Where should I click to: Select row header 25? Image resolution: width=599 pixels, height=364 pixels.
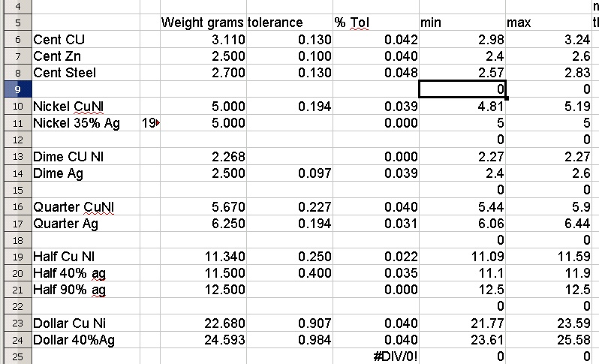pos(15,357)
